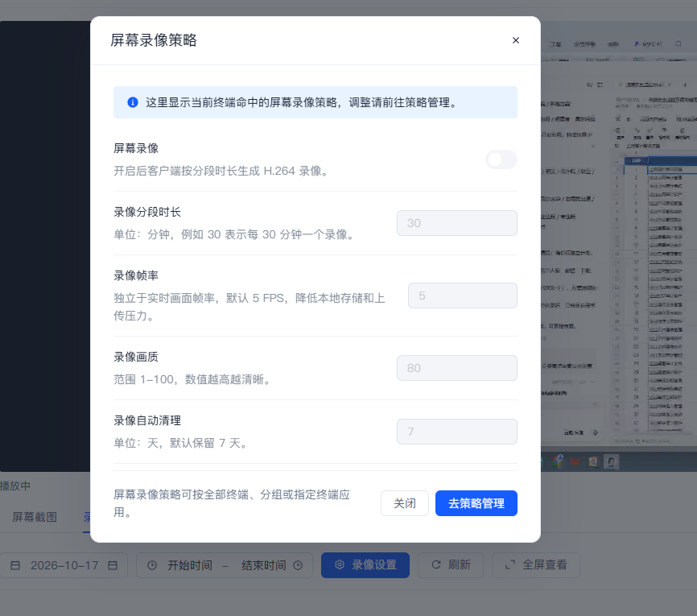Click the 录像画质 label
Screen dimensions: 697x616
[136, 358]
